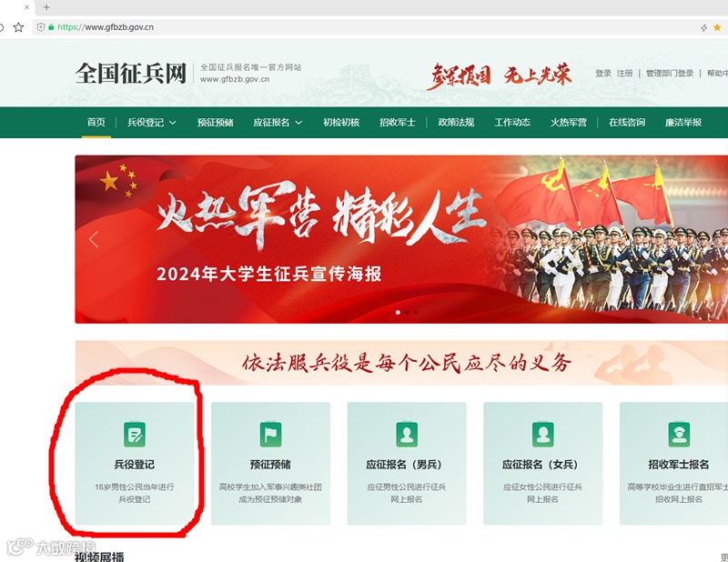Click the 应征报名（男兵）person icon
The height and width of the screenshot is (562, 728).
point(407,435)
